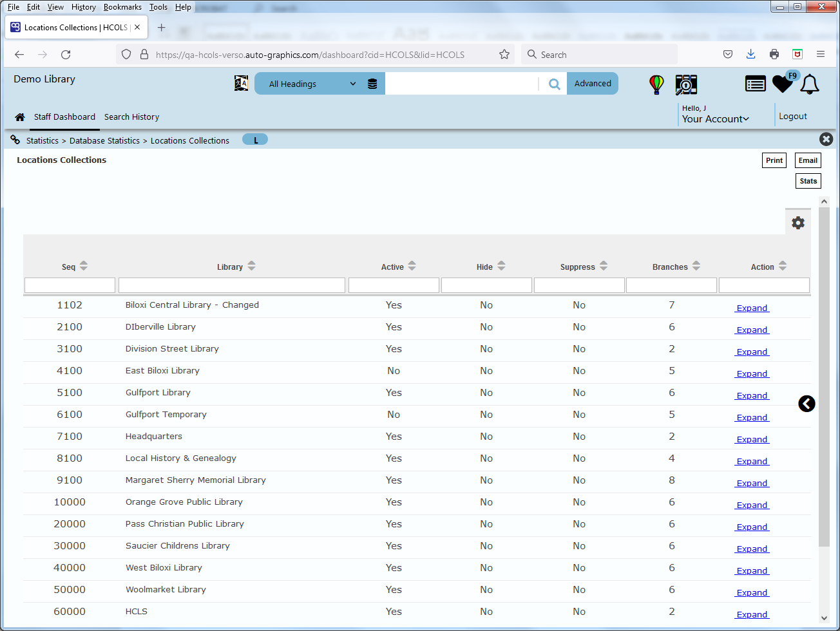
Task: Expand the Your Account menu
Action: pyautogui.click(x=715, y=119)
